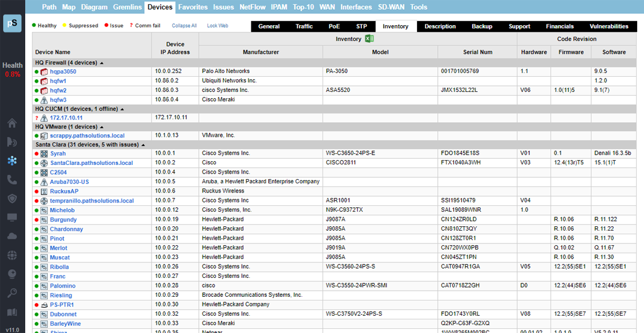Export inventory to Excel icon
644x333 pixels.
click(x=370, y=39)
